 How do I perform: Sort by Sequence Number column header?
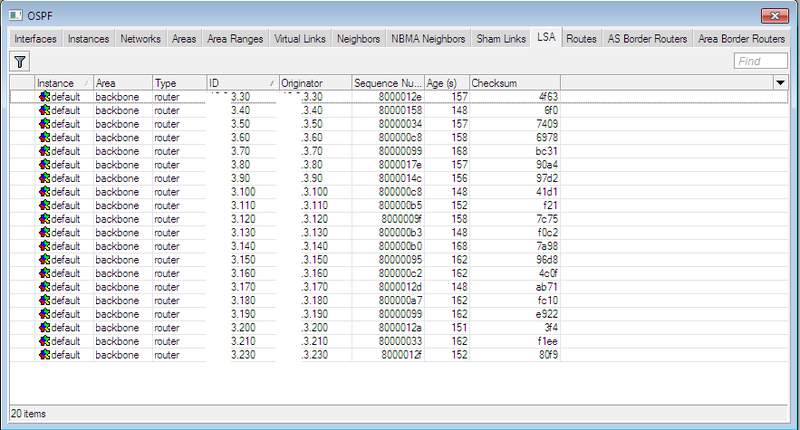pyautogui.click(x=388, y=83)
